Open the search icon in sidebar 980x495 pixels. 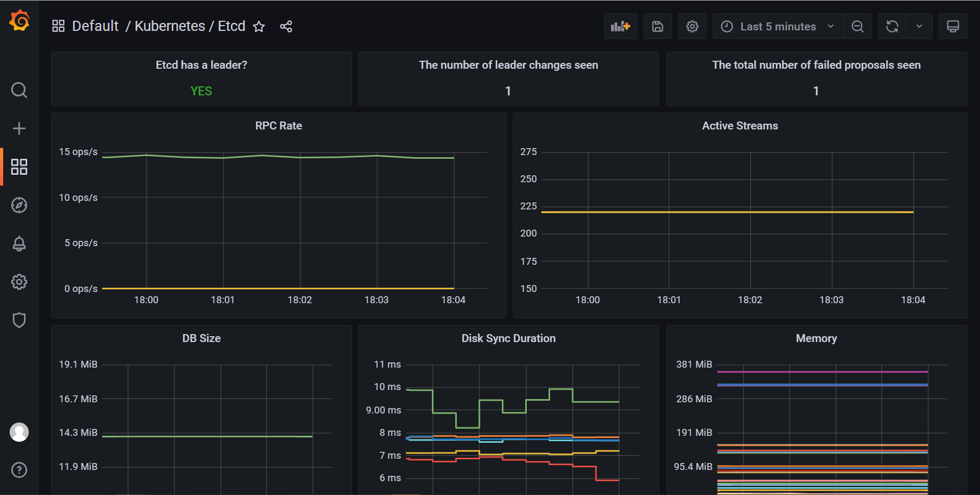pos(19,90)
